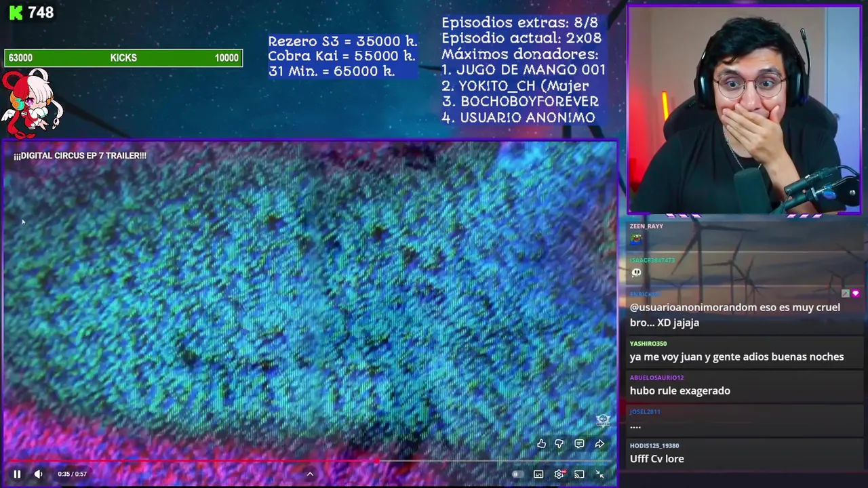Screen dimensions: 868x488
Task: Click the streamer webcam feed
Action: 744,110
